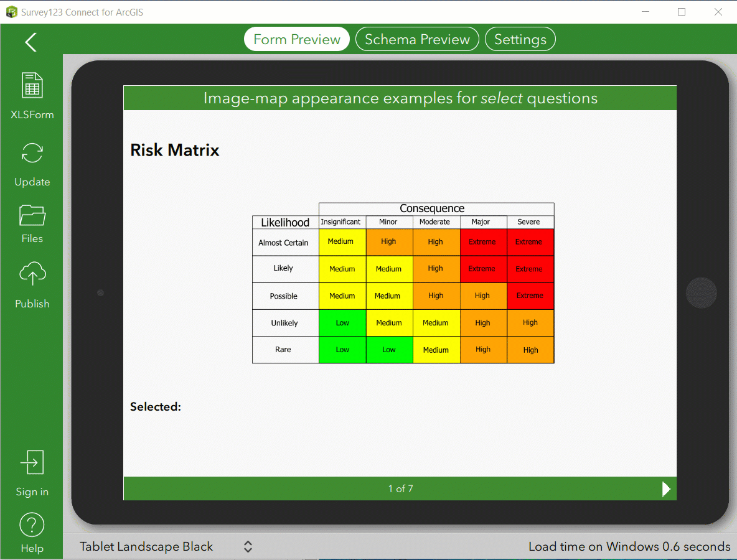737x560 pixels.
Task: Click the Update refresh icon
Action: (x=32, y=153)
